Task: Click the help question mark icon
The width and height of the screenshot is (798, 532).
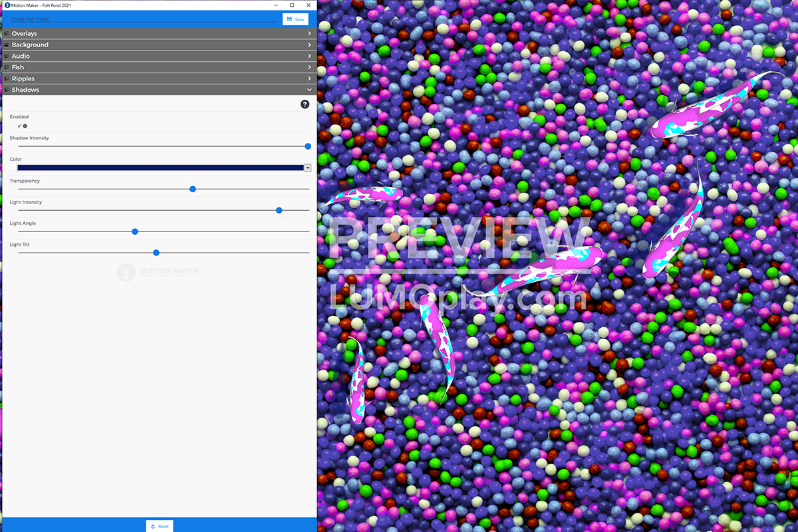Action: pyautogui.click(x=305, y=104)
